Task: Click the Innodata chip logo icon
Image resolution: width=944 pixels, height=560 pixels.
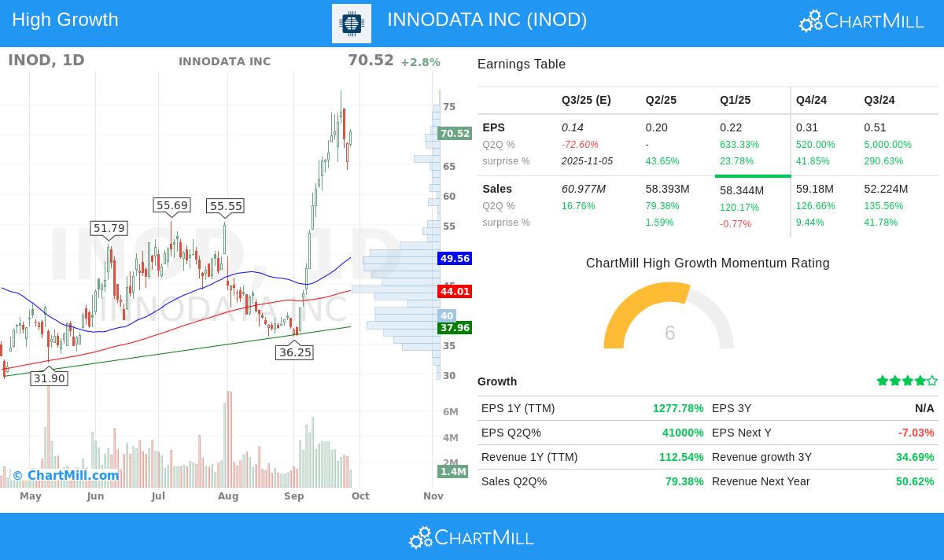Action: 352,24
